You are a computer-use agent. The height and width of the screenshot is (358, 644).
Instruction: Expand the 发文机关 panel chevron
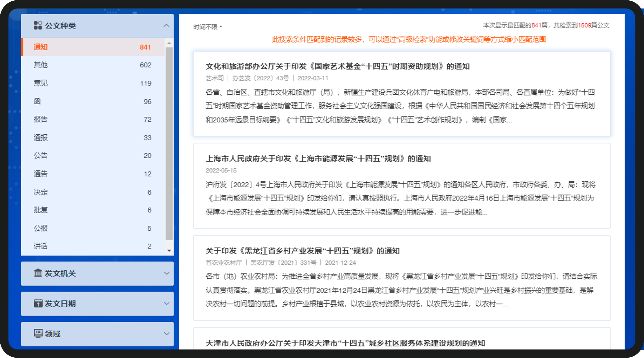click(166, 273)
